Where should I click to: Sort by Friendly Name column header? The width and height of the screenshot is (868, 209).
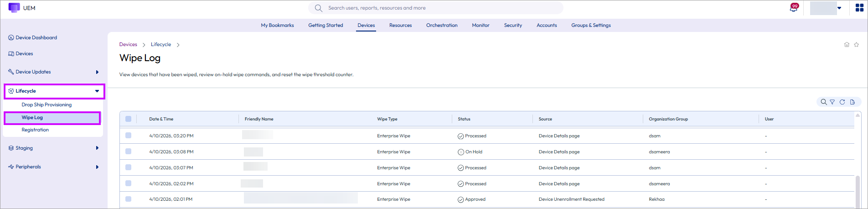(x=259, y=119)
